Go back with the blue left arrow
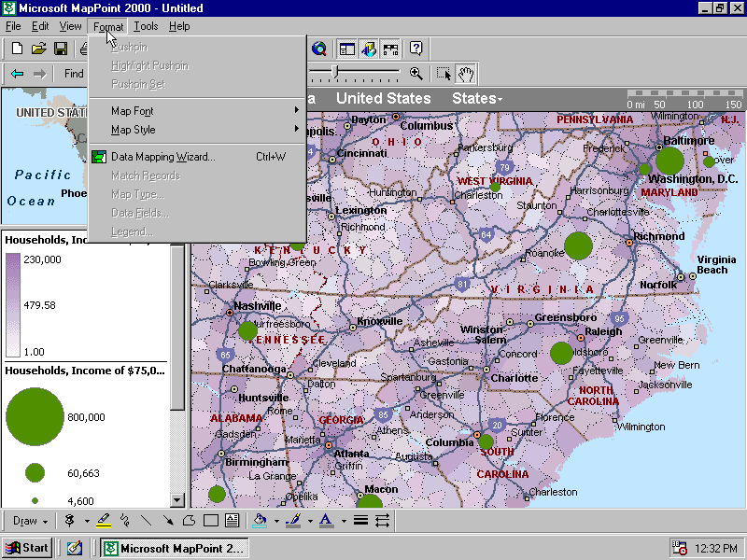Screen dimensions: 747x560 (18, 74)
